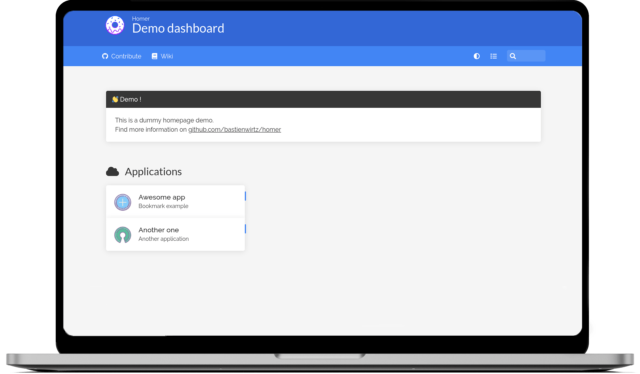Viewport: 640px width, 374px height.
Task: Click the Demo ! message header
Action: (323, 99)
